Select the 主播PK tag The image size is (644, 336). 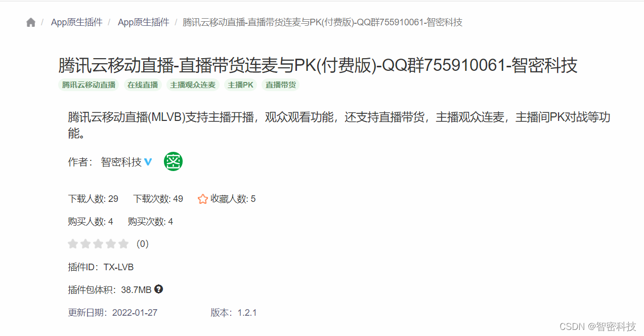click(241, 85)
